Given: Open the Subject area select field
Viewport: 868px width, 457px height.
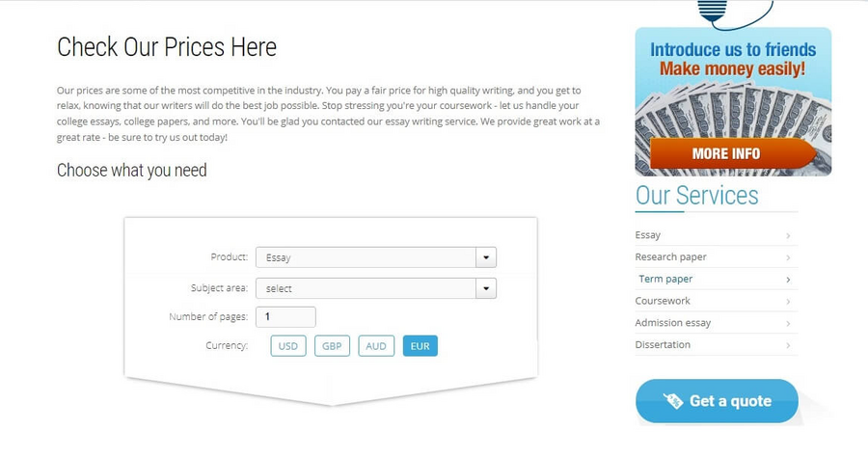Looking at the screenshot, I should point(376,288).
